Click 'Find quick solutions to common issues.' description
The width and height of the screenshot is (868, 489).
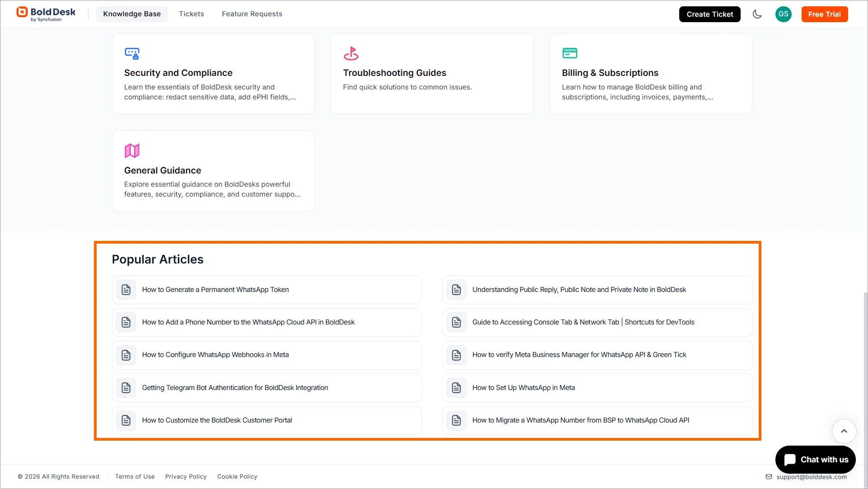407,87
